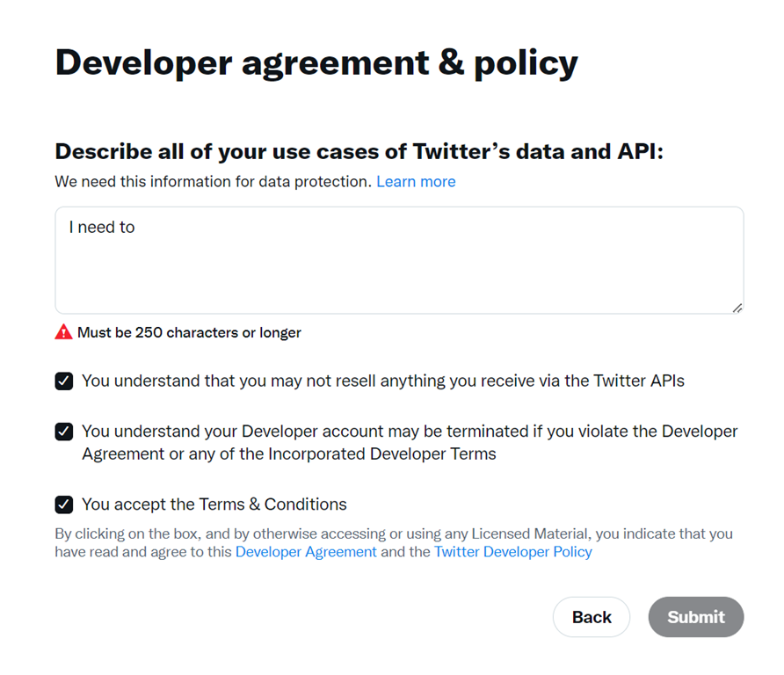Screen dimensions: 784x675
Task: Open the Twitter Developer Policy link
Action: click(512, 552)
